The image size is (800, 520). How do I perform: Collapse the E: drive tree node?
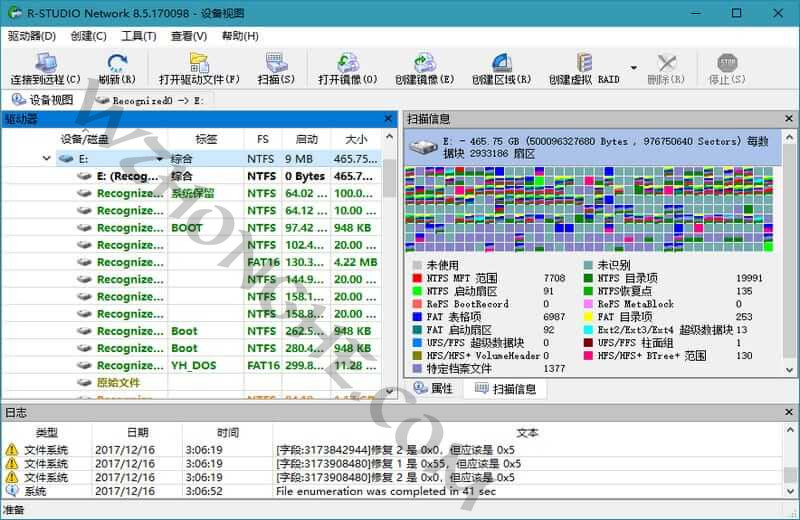[x=46, y=159]
